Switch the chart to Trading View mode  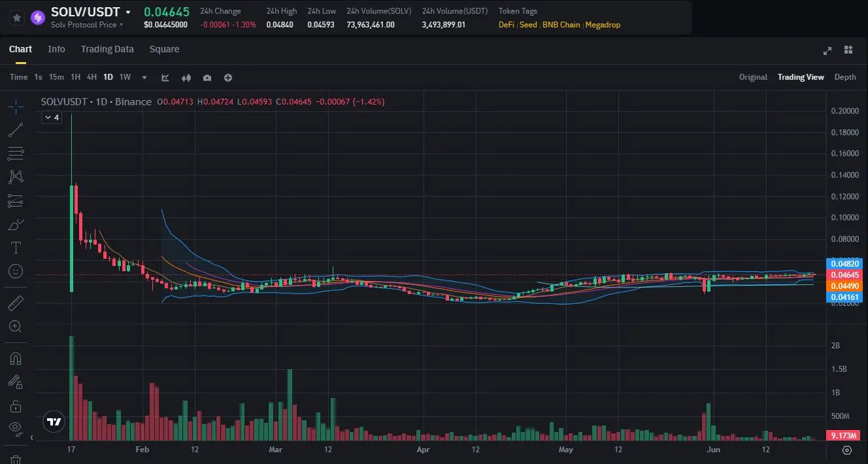(x=801, y=77)
